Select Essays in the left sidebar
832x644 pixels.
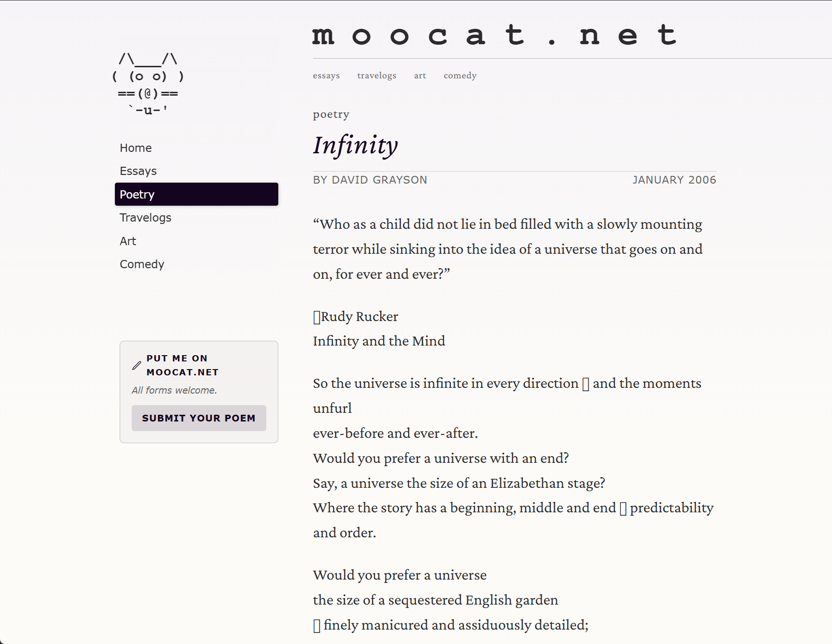(138, 171)
